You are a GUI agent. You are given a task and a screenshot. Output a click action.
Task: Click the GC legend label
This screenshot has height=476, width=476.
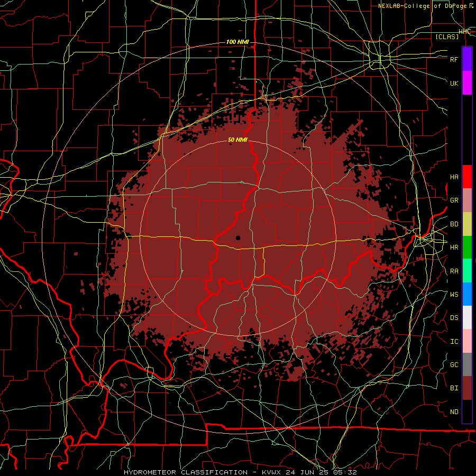click(454, 365)
